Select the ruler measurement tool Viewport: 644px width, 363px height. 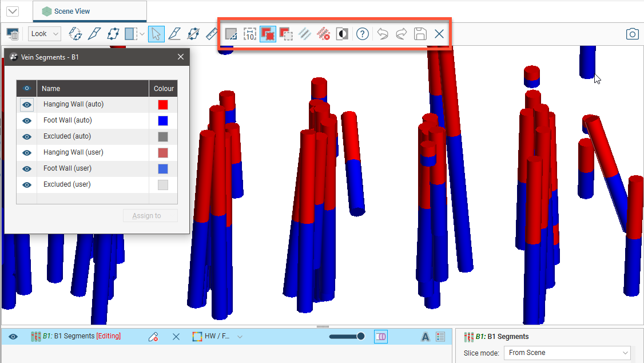[x=212, y=34]
